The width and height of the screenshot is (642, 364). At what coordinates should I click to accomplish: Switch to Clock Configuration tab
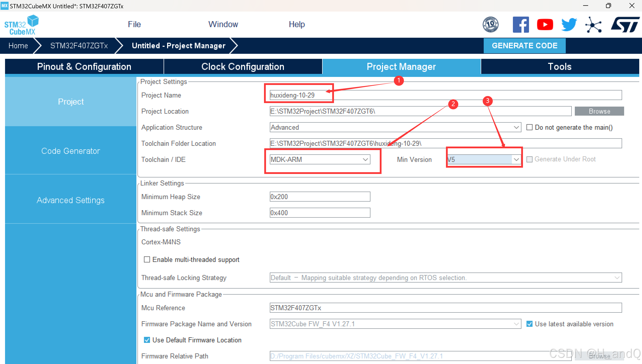tap(243, 67)
